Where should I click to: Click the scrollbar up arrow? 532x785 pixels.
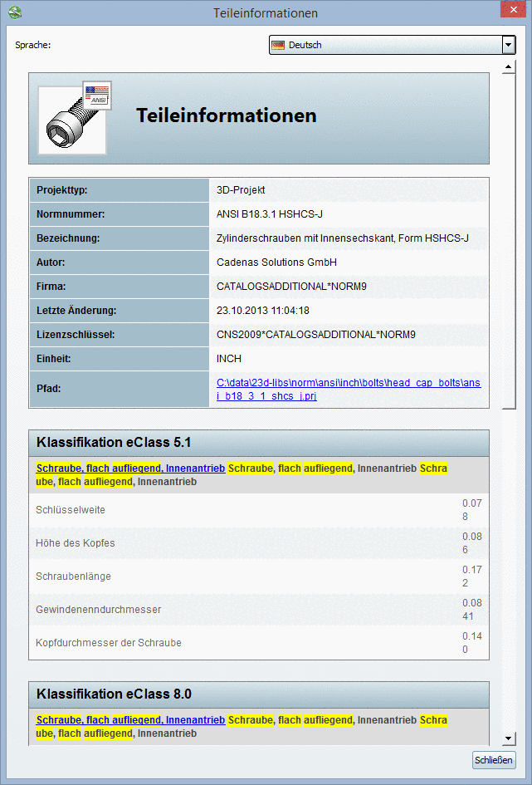coord(509,66)
